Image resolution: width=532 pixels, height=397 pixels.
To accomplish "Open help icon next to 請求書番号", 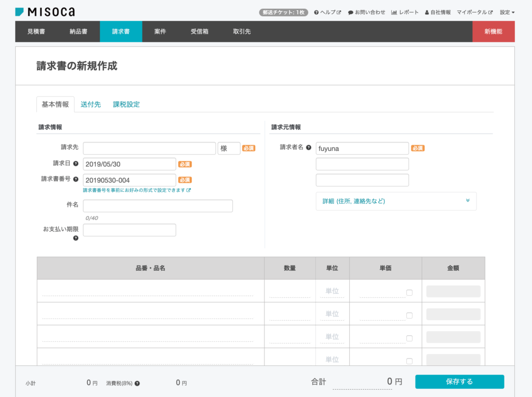I will pyautogui.click(x=76, y=179).
